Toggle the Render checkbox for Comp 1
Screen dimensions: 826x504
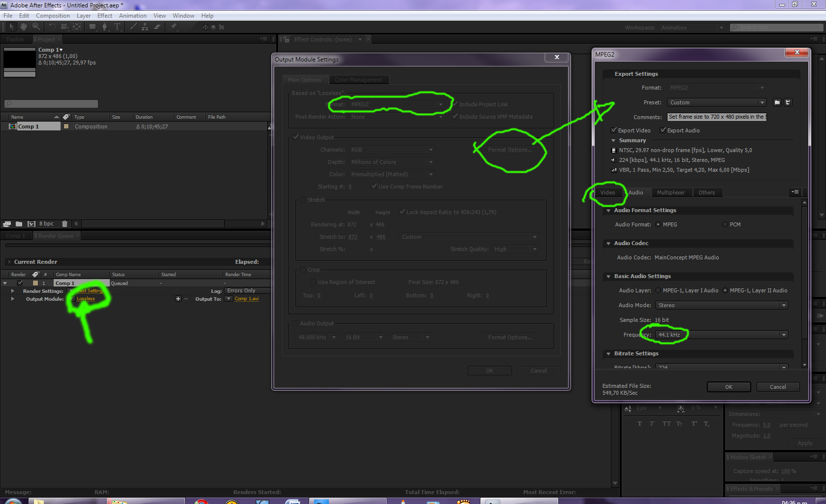(x=20, y=283)
